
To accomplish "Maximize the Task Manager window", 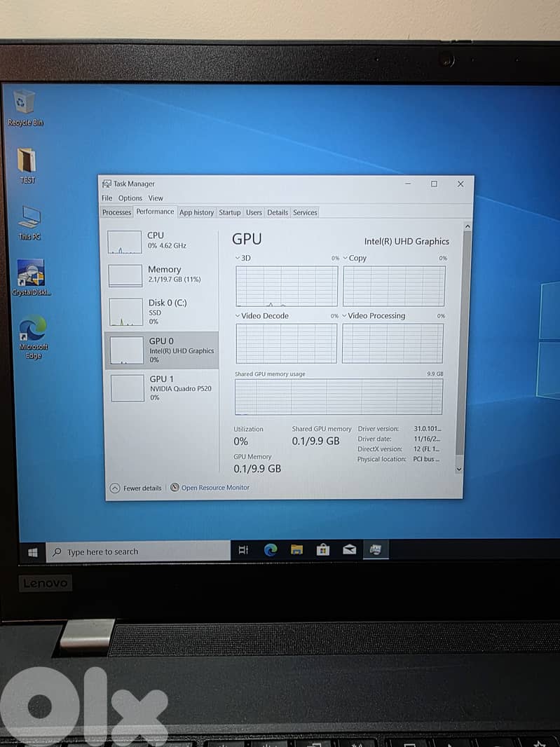I will tap(434, 184).
